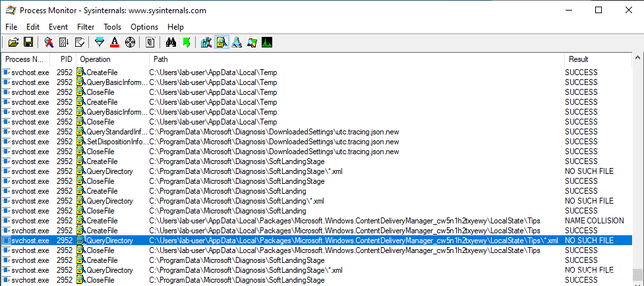This screenshot has width=644, height=286.
Task: Click the operation icon in the QueryStandardInf row
Action: (x=81, y=132)
